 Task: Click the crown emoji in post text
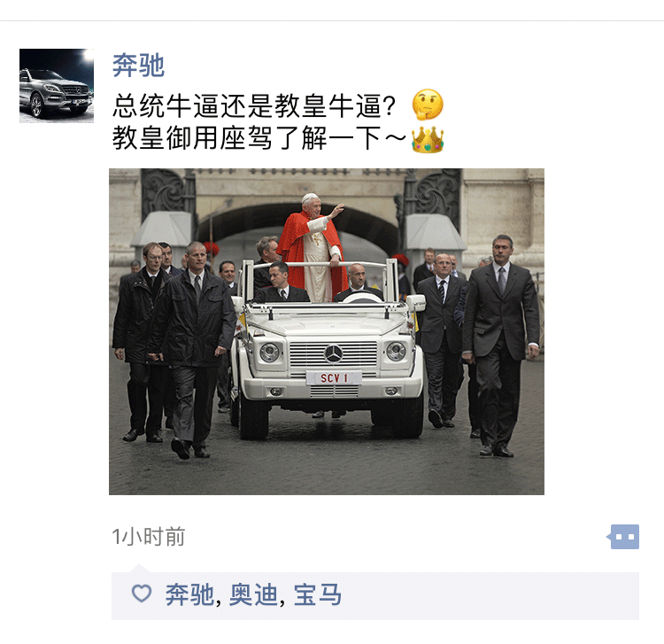click(428, 139)
